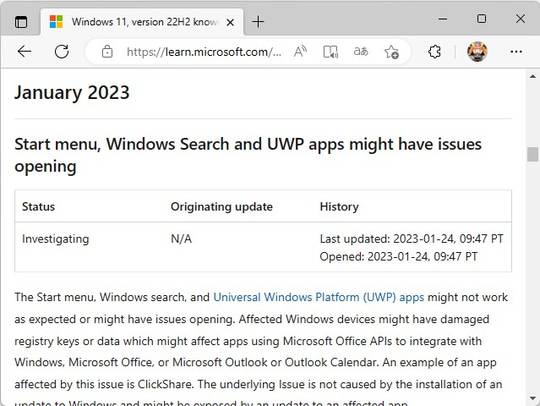The width and height of the screenshot is (540, 406).
Task: Click the learn.microsoft.com address bar
Action: coord(204,52)
